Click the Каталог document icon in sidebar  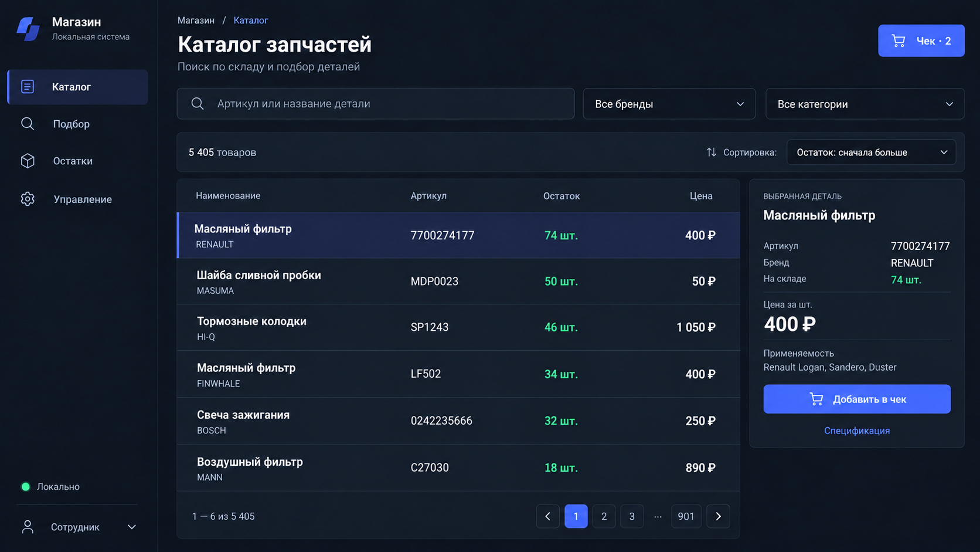pyautogui.click(x=28, y=87)
